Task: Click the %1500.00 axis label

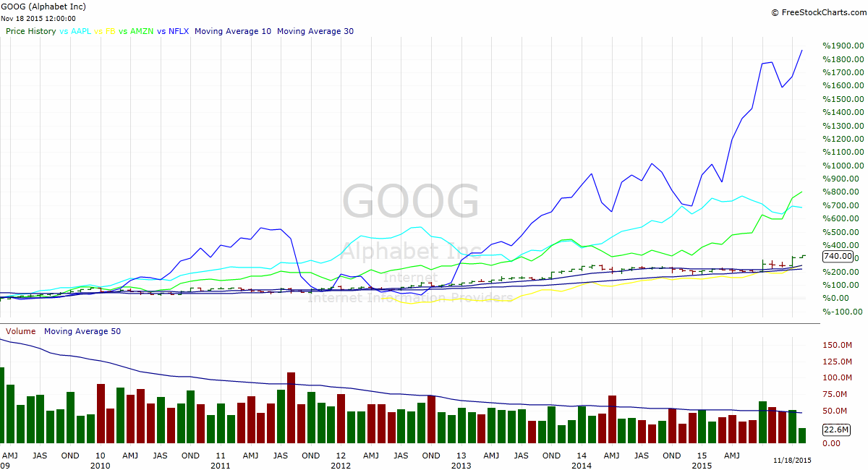Action: point(843,99)
